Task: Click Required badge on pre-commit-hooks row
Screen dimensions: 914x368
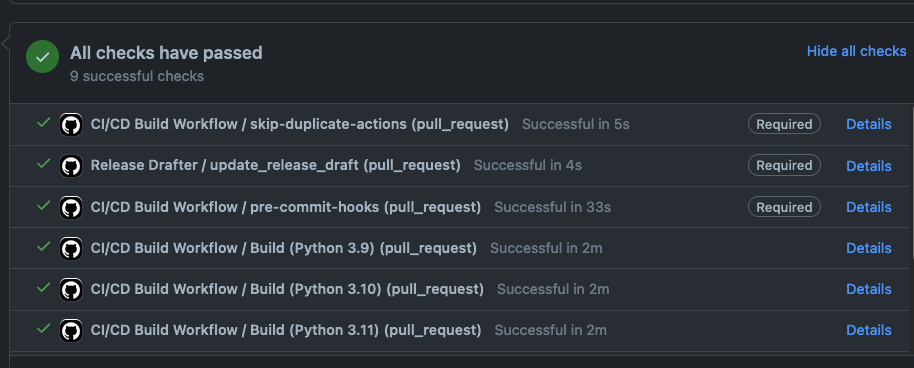Action: tap(784, 207)
